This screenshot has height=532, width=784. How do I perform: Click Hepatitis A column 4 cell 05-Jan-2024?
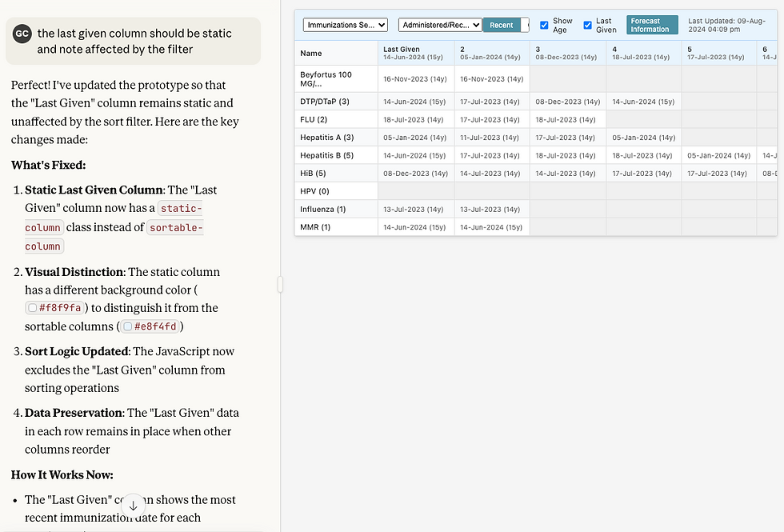coord(644,138)
